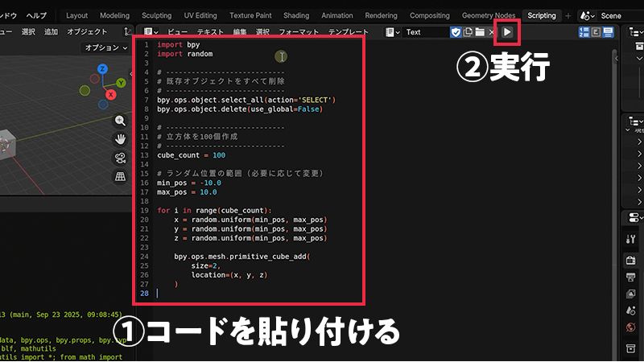This screenshot has width=644, height=362.
Task: Open the Tool properties tab
Action: pyautogui.click(x=631, y=239)
